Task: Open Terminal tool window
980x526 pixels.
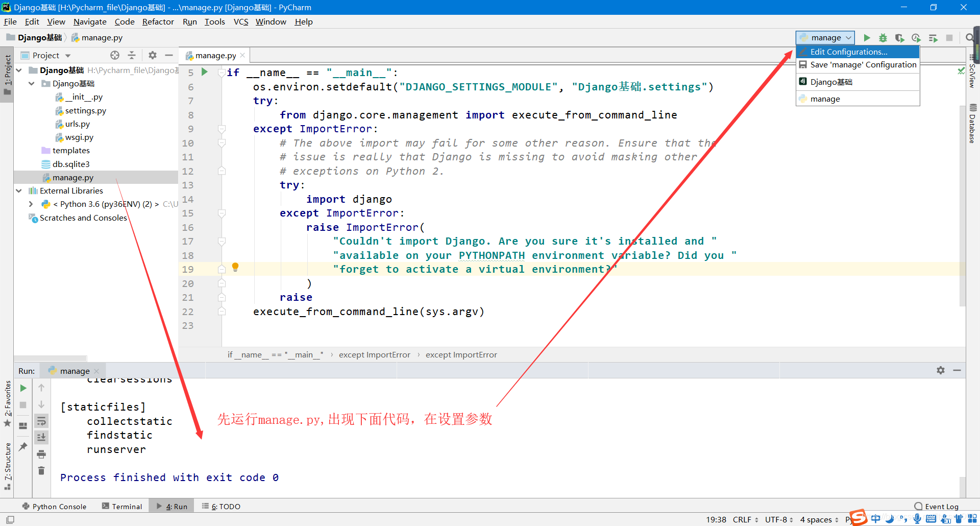Action: [x=122, y=506]
